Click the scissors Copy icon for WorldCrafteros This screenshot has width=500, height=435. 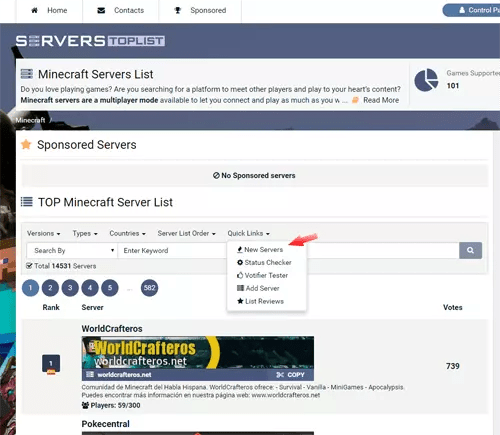280,375
